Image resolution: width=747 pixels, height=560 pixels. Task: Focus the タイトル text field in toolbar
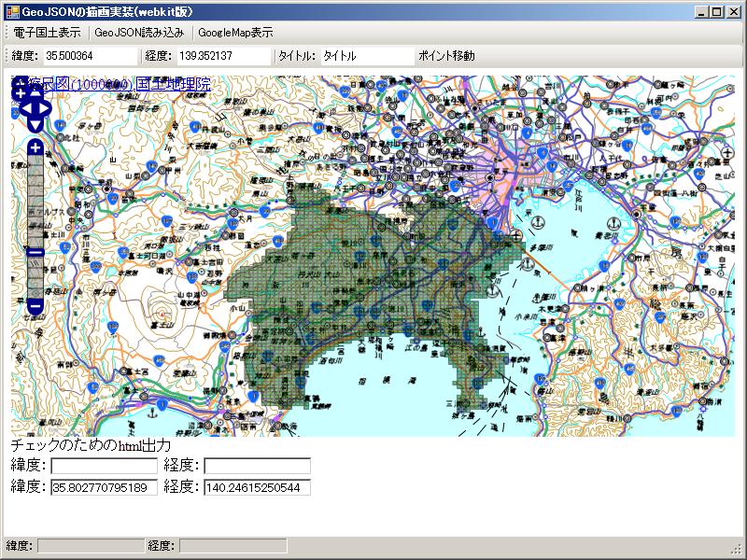click(366, 56)
